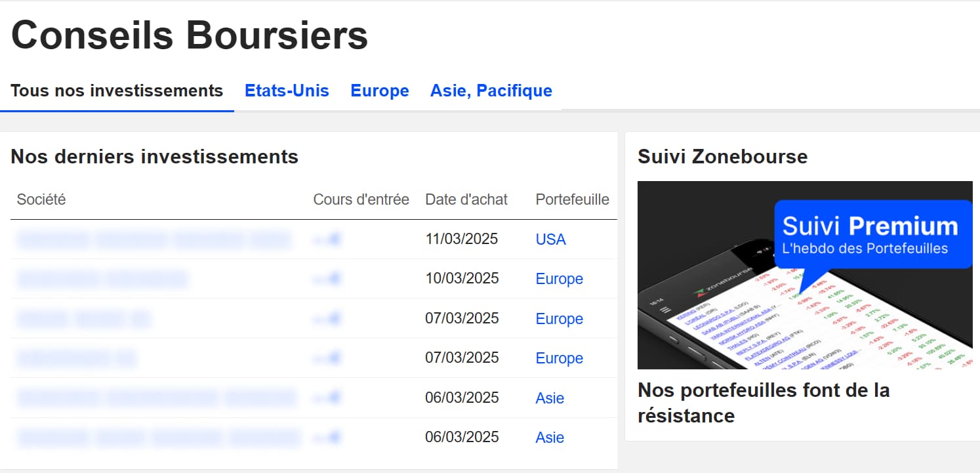Screen dimensions: 980x473
Task: Click the Suivi Premium badge in the banner
Action: (x=874, y=234)
